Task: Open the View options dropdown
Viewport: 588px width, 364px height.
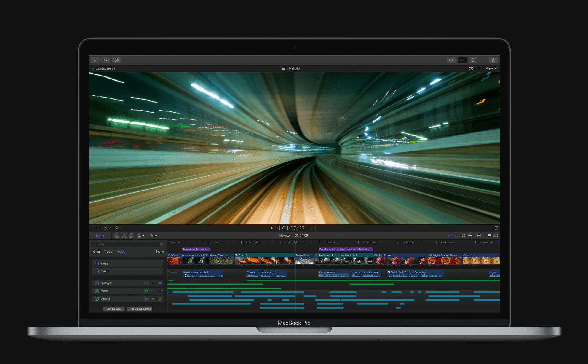Action: point(490,68)
